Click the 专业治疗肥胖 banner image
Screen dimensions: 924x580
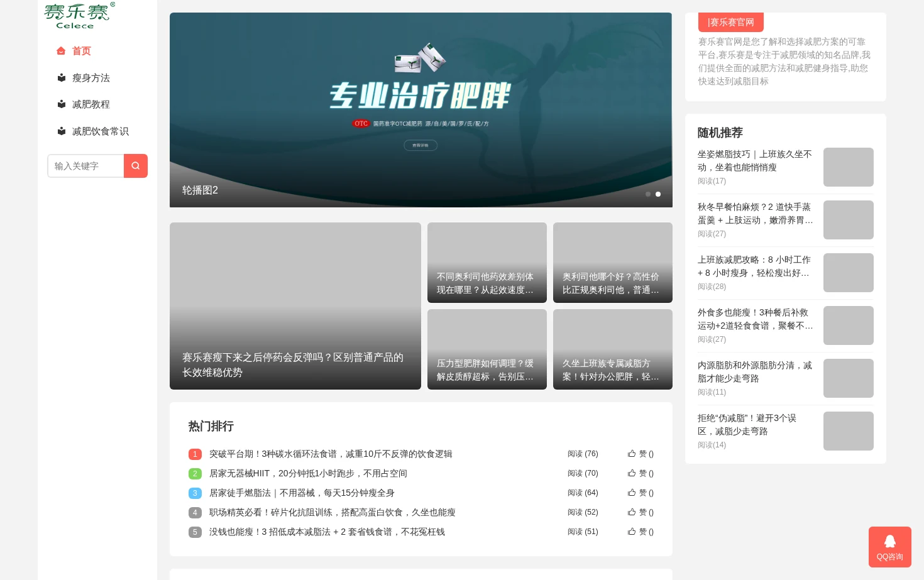421,110
